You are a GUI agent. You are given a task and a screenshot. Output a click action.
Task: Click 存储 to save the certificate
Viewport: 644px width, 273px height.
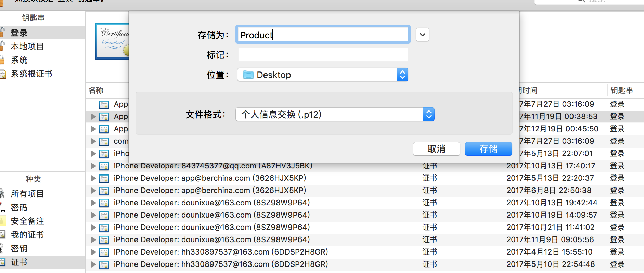pos(488,149)
